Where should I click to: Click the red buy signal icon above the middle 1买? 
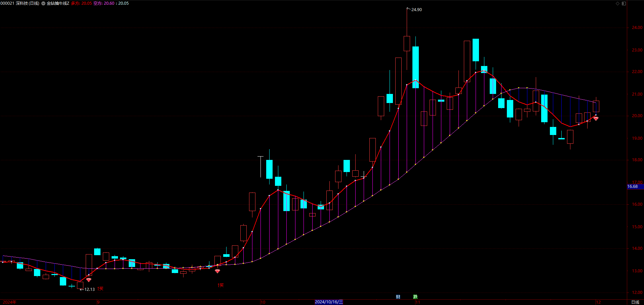coord(217,271)
